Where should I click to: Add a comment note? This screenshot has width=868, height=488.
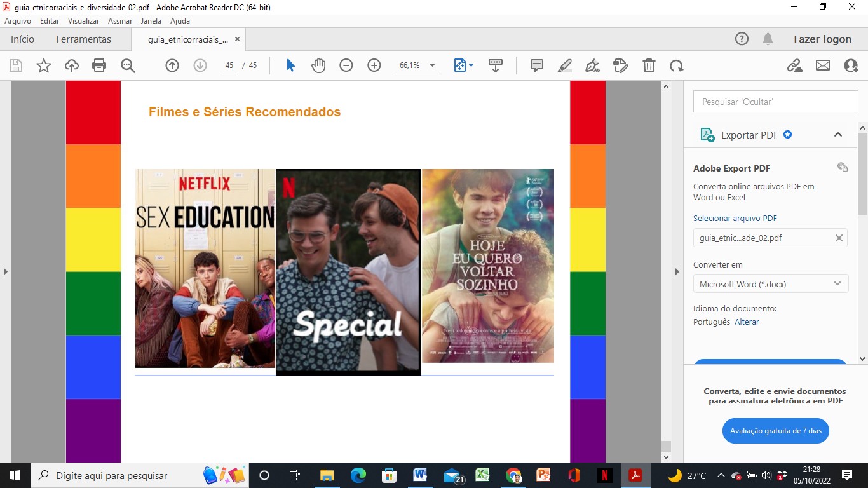pos(537,65)
